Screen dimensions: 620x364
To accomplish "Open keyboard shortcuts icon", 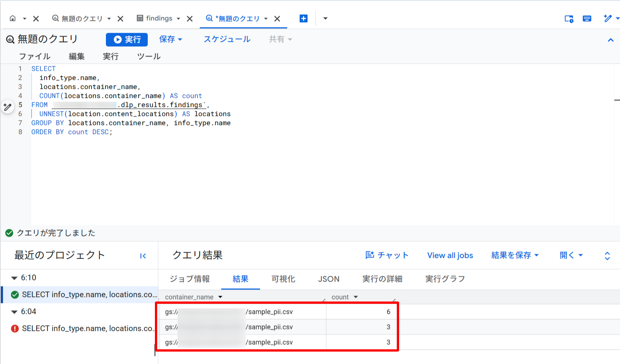I will pos(587,18).
